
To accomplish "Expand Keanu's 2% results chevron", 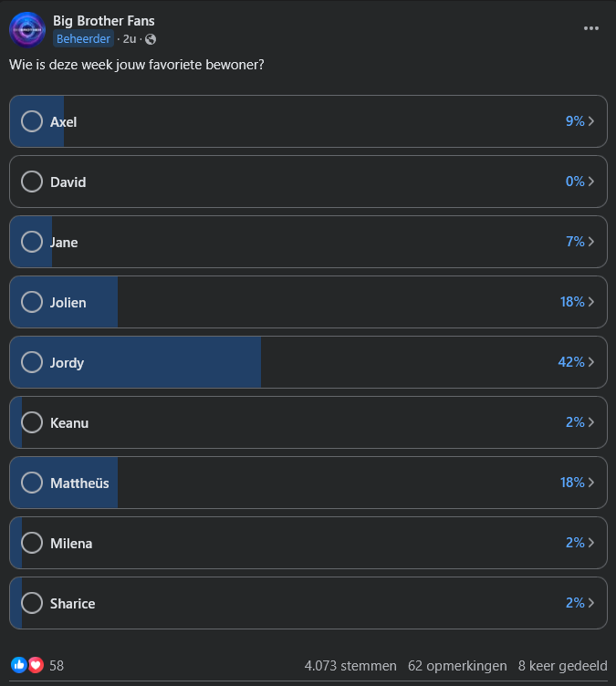I will click(592, 422).
